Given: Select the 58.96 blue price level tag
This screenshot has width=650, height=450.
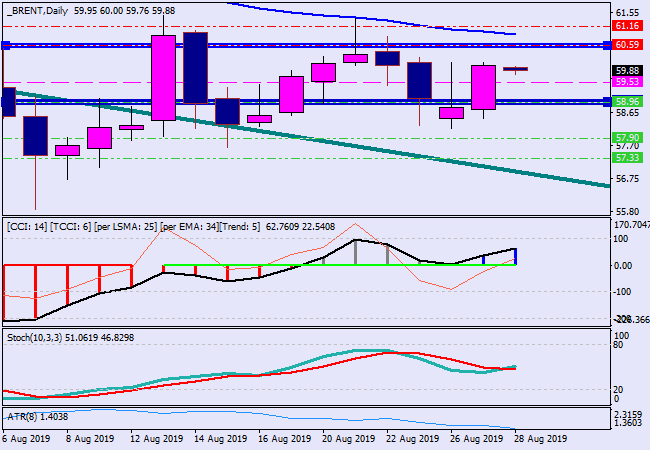Looking at the screenshot, I should (x=627, y=102).
